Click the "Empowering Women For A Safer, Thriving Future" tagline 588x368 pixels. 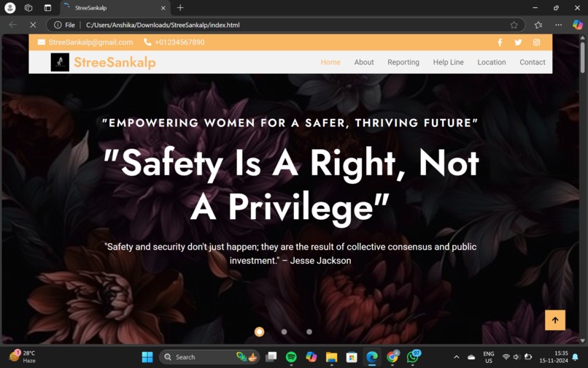290,123
